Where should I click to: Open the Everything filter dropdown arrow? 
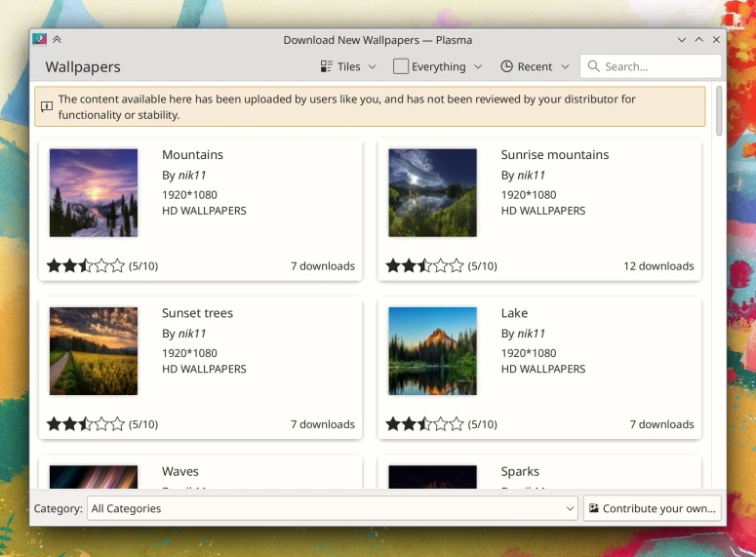(478, 66)
